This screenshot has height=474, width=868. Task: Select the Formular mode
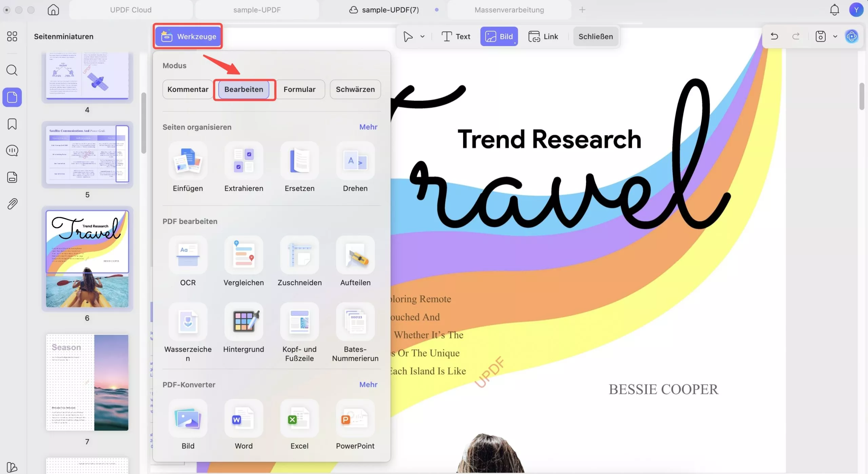299,89
